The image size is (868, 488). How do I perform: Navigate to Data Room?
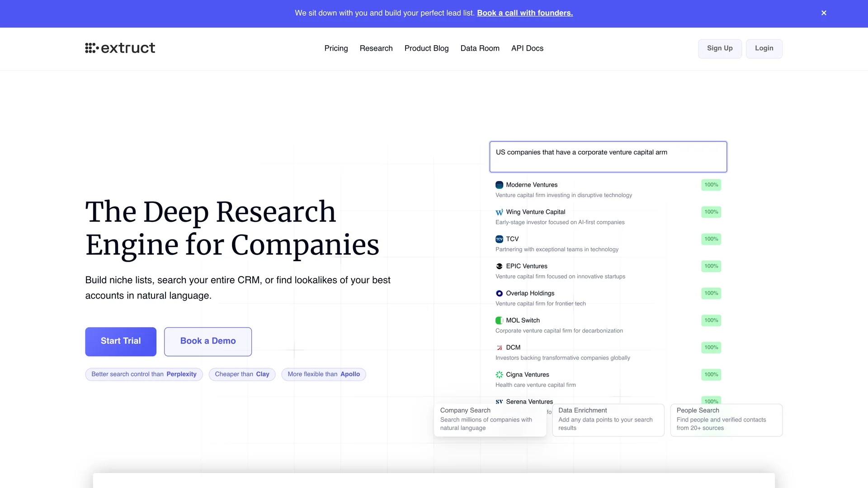[x=480, y=48]
